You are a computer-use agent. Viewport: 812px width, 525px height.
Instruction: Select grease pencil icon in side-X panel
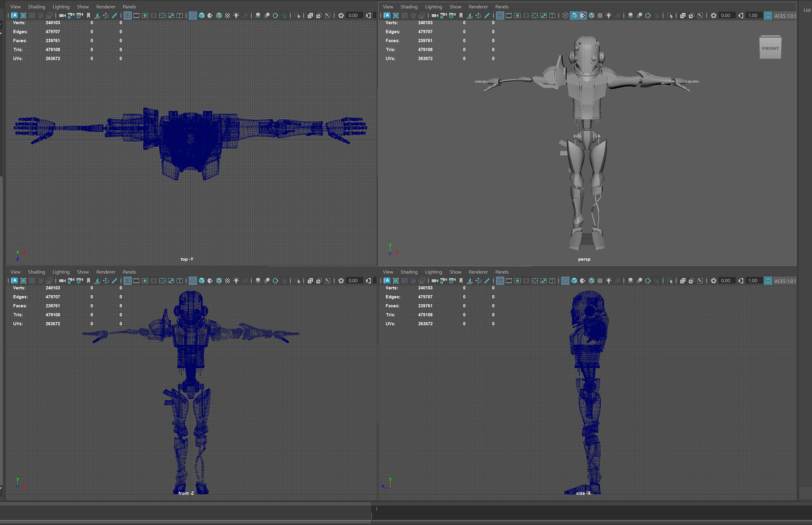pos(487,281)
